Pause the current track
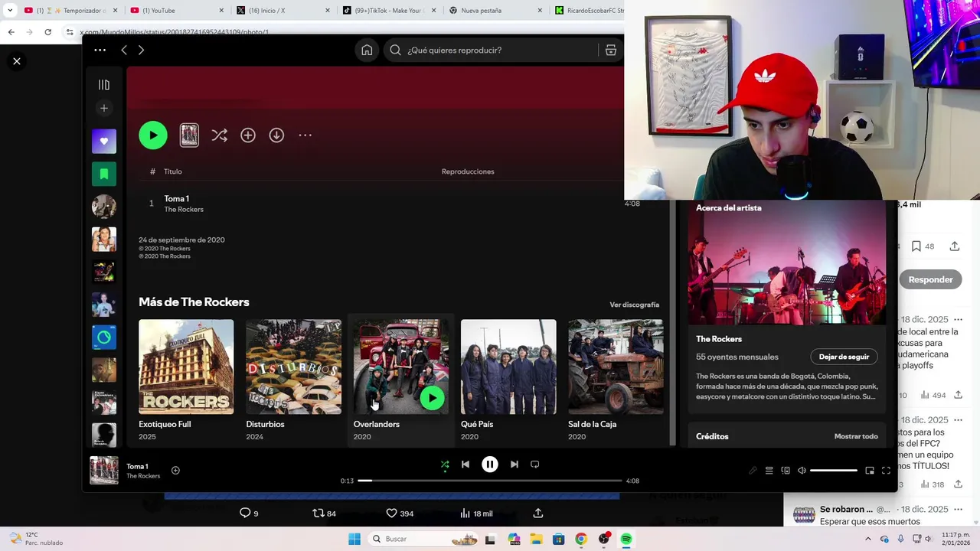The width and height of the screenshot is (980, 551). 490,465
